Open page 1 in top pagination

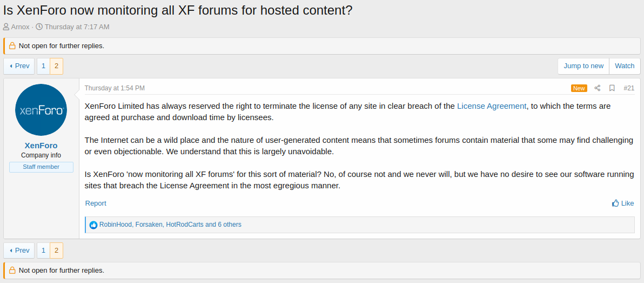(x=43, y=66)
